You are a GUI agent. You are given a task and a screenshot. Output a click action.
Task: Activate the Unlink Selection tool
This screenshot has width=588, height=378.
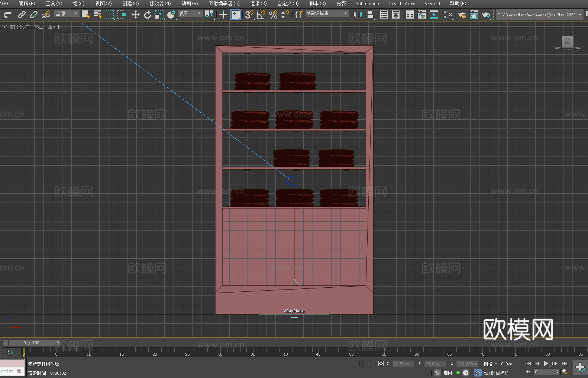34,14
